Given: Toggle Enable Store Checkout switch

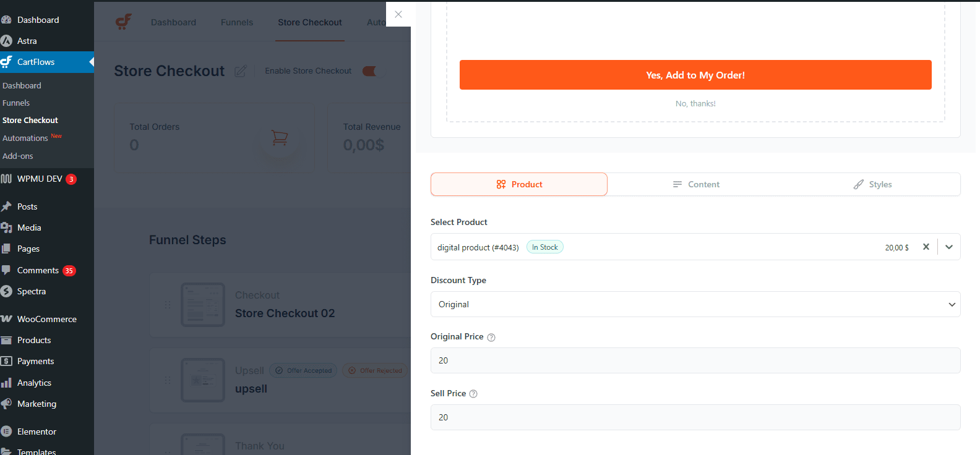Looking at the screenshot, I should tap(370, 71).
